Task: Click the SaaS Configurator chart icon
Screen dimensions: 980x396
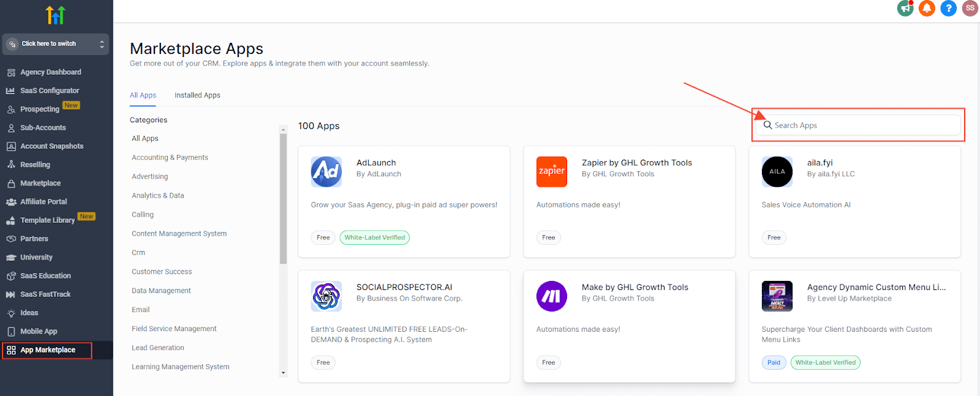Action: click(x=10, y=91)
